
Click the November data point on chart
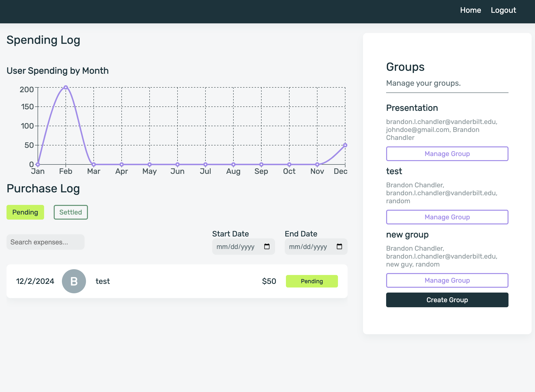(317, 164)
